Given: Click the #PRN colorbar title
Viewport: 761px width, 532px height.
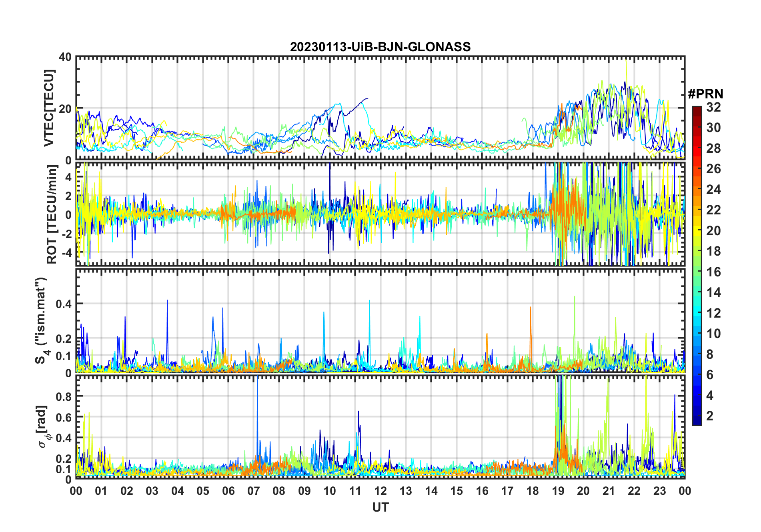Looking at the screenshot, I should (x=705, y=94).
